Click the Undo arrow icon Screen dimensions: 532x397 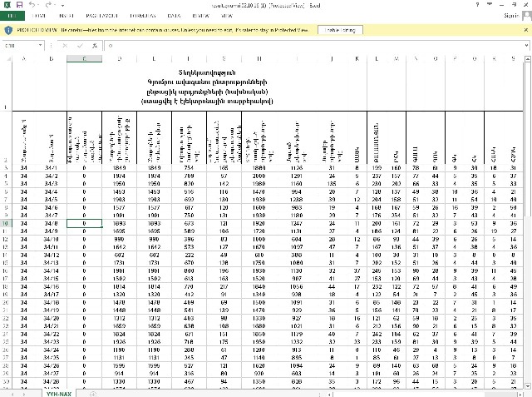pos(31,5)
